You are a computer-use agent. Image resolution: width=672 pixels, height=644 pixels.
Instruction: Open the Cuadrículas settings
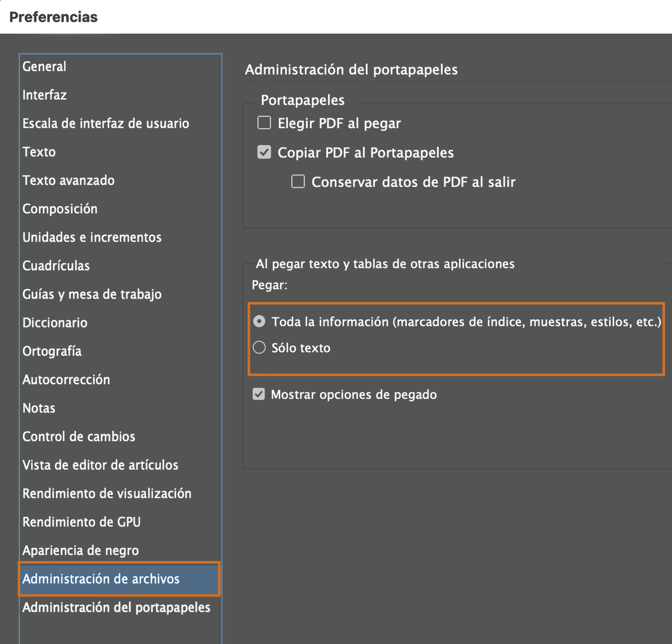tap(56, 266)
